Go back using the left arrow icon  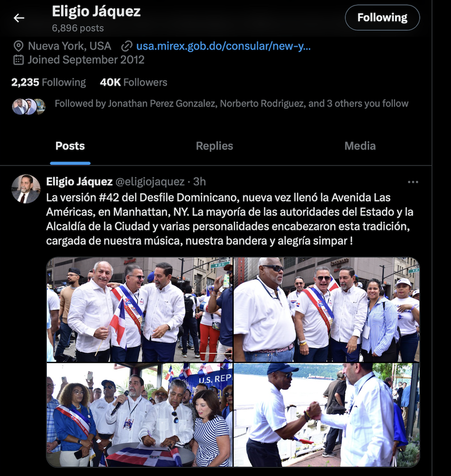(19, 18)
